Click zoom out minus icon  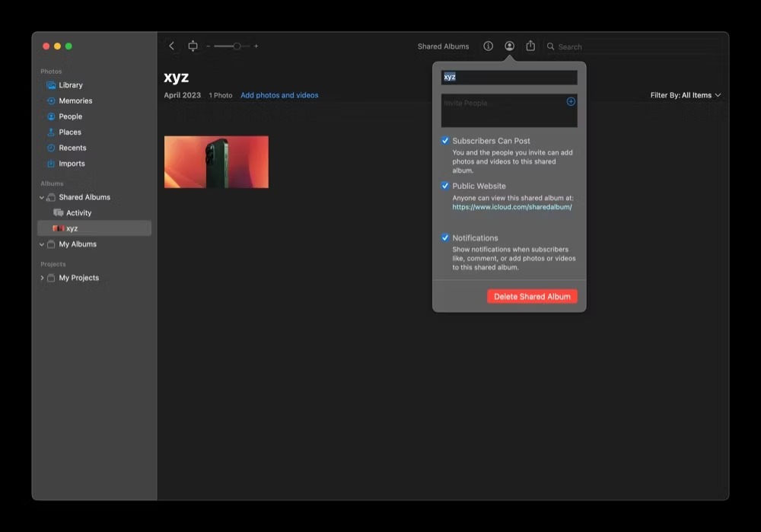click(209, 46)
